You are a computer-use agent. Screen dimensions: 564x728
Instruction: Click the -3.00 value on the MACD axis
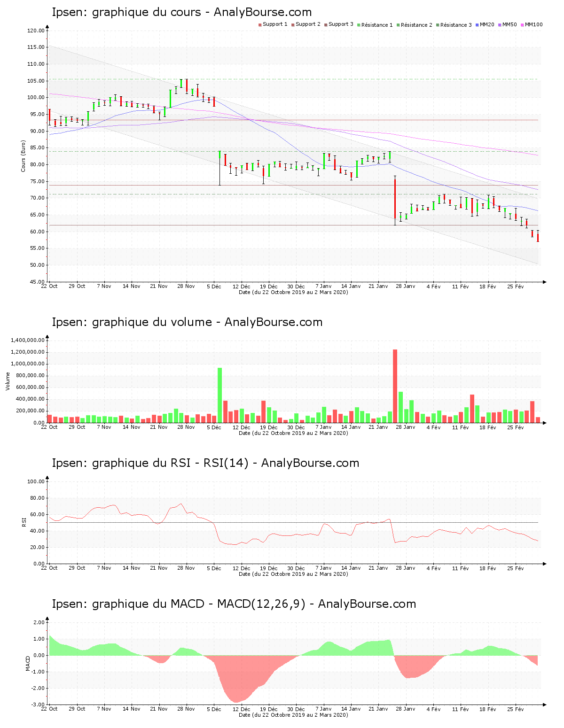(x=37, y=705)
